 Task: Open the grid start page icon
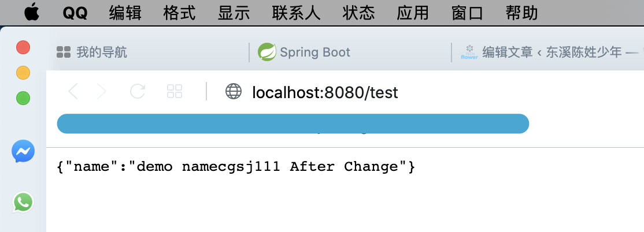tap(175, 91)
